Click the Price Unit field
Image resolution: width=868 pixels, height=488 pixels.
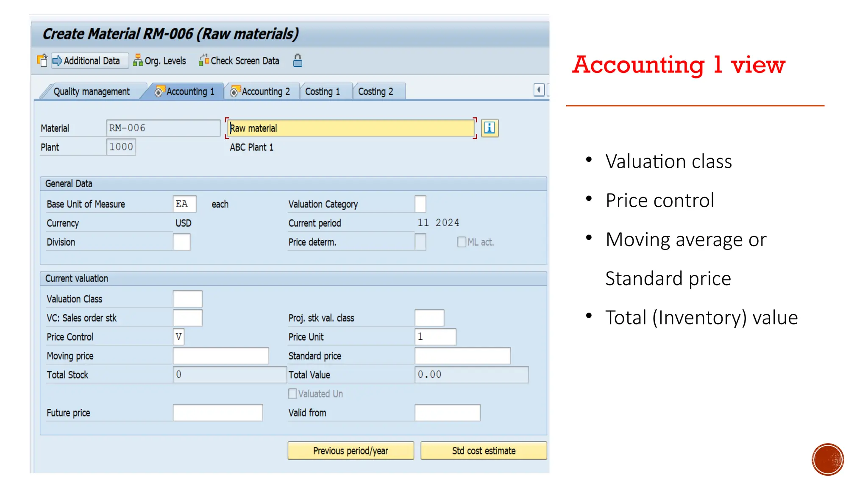point(435,337)
